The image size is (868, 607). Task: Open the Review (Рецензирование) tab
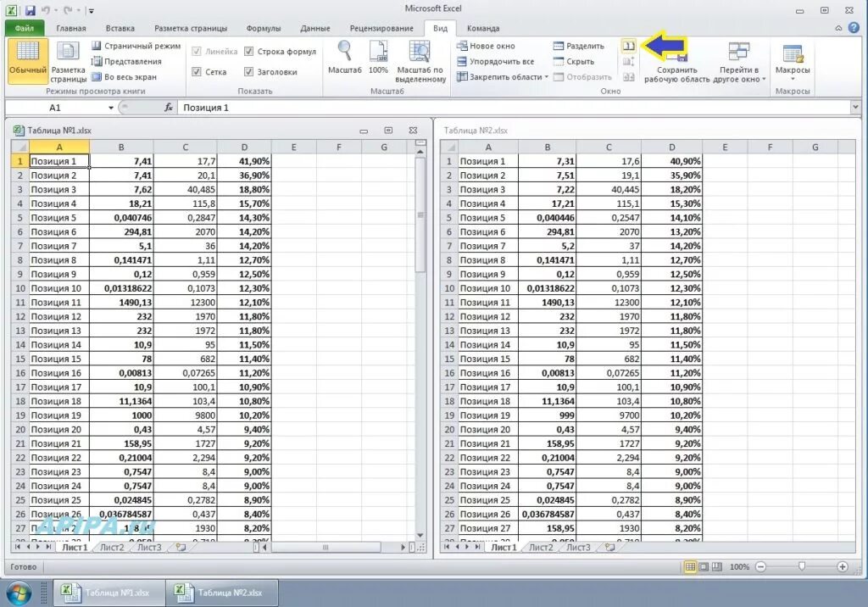381,28
